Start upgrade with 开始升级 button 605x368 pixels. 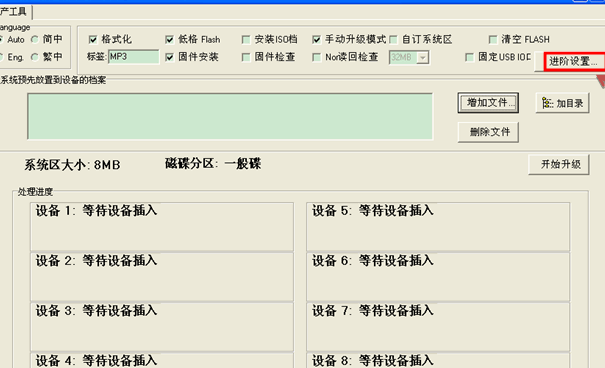[x=559, y=164]
